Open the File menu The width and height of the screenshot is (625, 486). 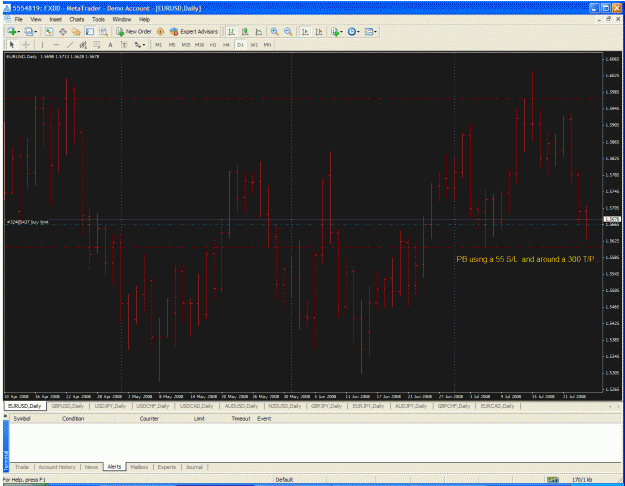point(19,19)
